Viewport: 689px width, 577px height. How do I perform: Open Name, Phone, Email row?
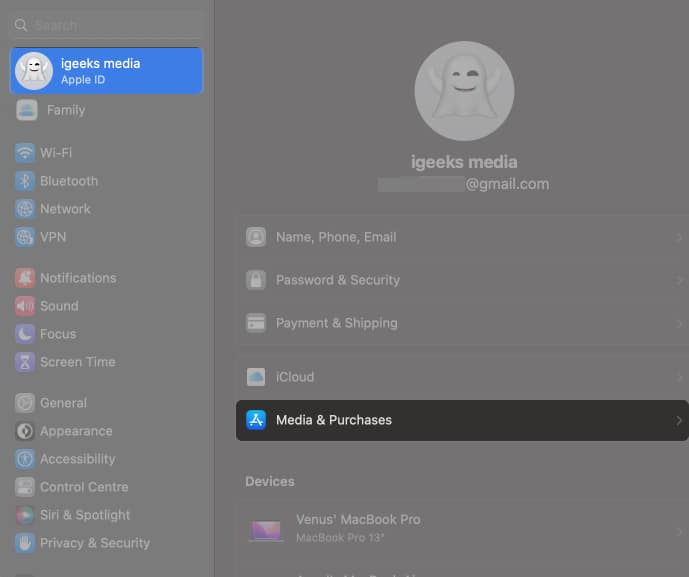[x=462, y=237]
